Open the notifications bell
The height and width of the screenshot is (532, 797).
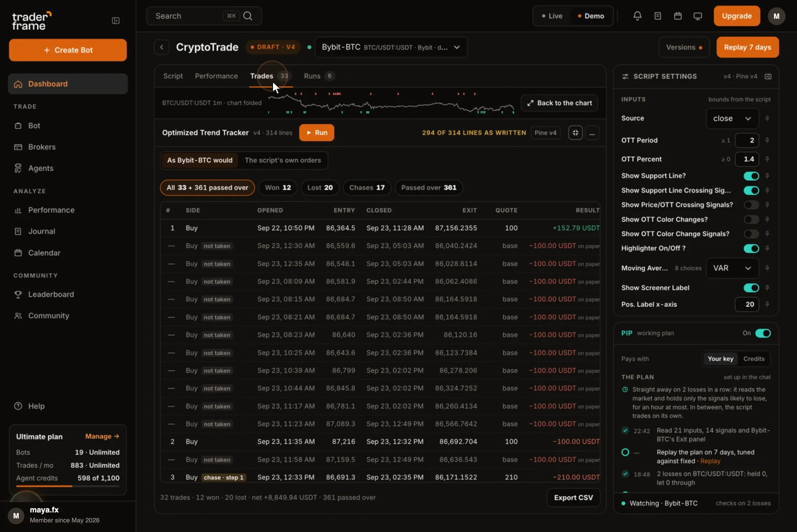[637, 16]
